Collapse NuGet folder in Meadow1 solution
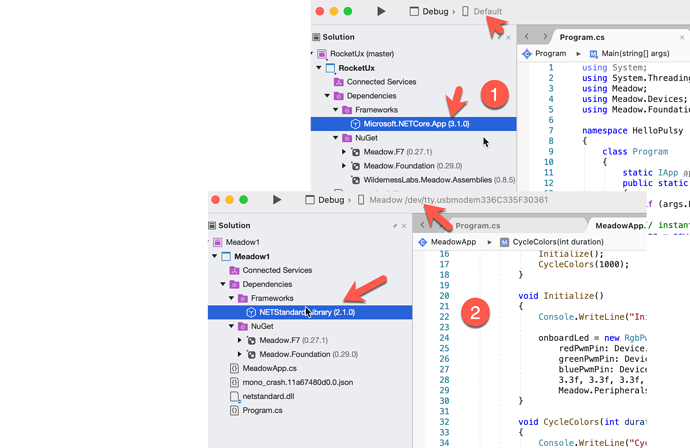 click(x=231, y=326)
